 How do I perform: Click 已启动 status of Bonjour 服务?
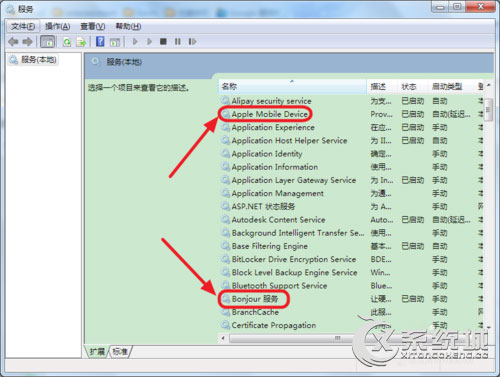(x=413, y=299)
